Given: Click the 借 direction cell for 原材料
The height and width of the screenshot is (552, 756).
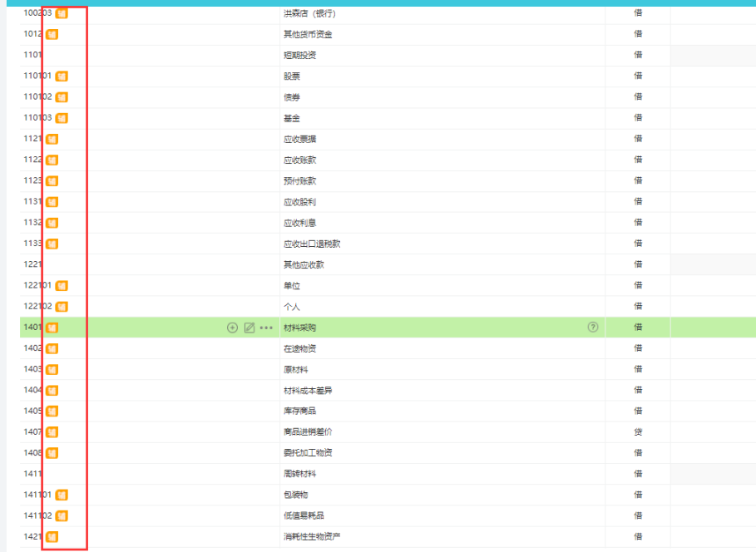Looking at the screenshot, I should (x=638, y=369).
